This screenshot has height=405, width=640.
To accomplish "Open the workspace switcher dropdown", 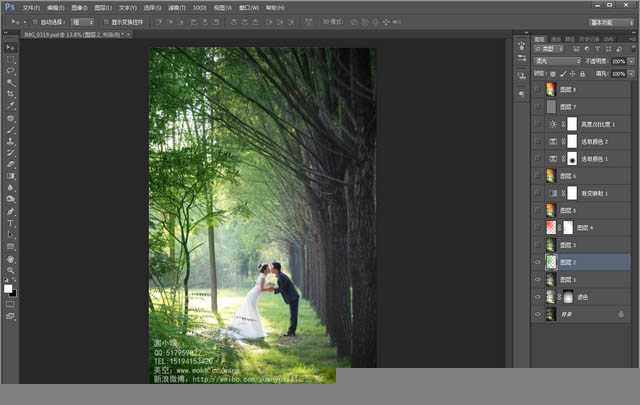I will (611, 22).
